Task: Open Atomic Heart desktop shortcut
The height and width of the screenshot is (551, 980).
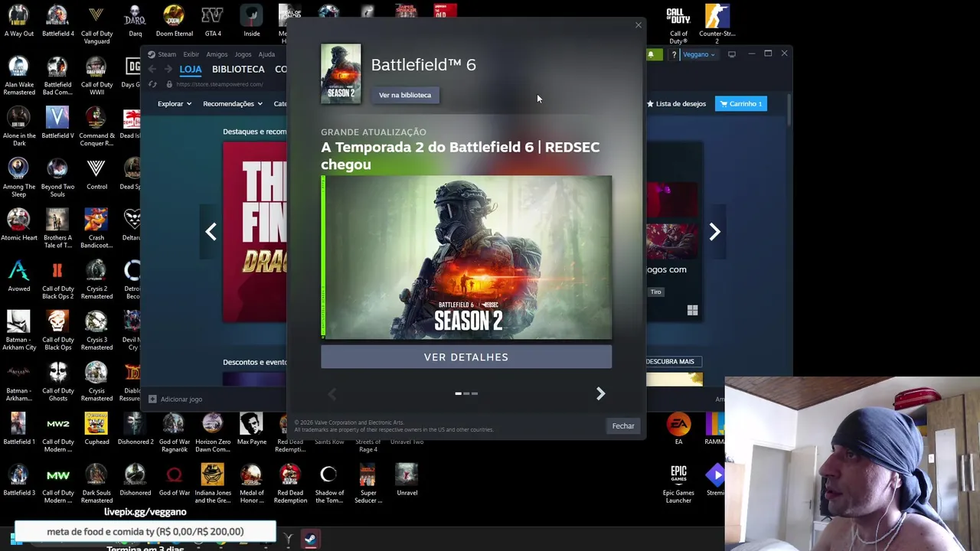Action: click(x=18, y=225)
